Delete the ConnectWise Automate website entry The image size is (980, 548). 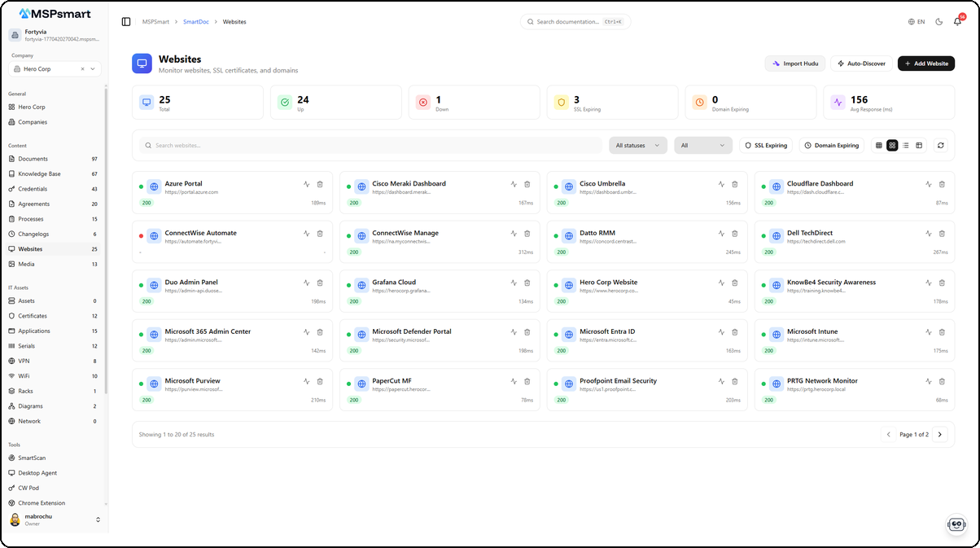click(x=319, y=233)
